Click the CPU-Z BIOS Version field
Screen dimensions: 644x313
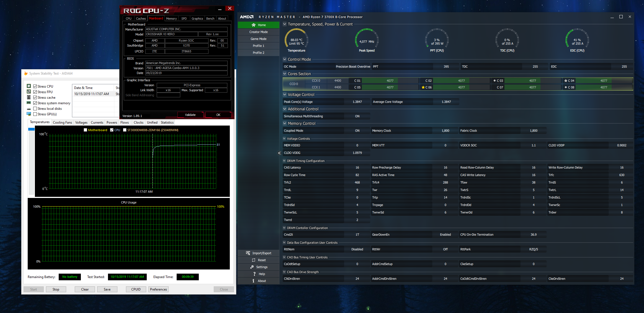186,68
